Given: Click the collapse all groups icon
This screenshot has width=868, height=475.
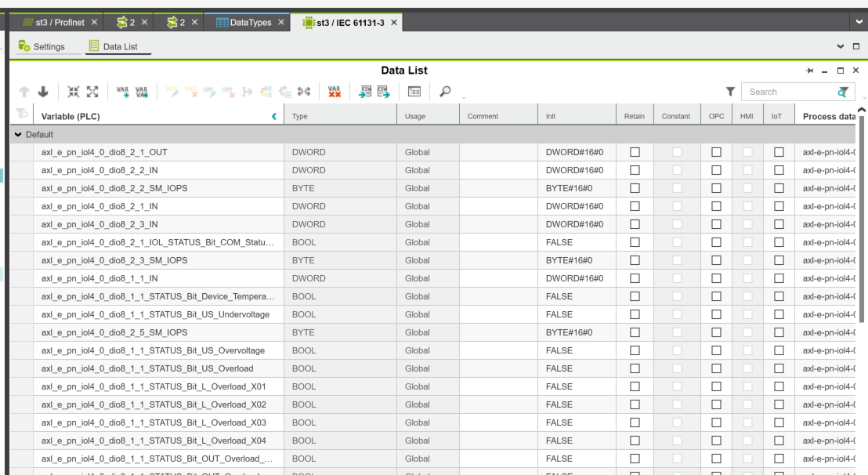Looking at the screenshot, I should pos(71,92).
